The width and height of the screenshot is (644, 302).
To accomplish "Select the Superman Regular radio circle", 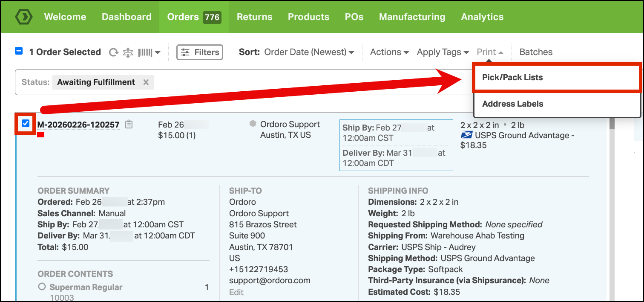I will tap(42, 287).
